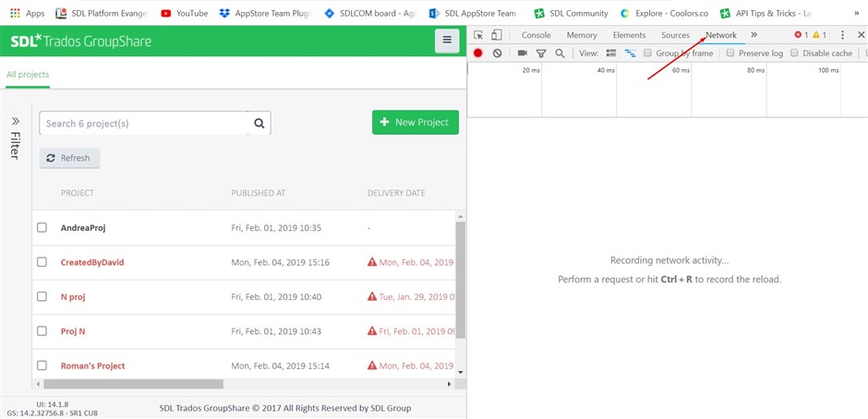Sort by the DELIVERY DATE column header
The height and width of the screenshot is (419, 868).
(x=396, y=193)
